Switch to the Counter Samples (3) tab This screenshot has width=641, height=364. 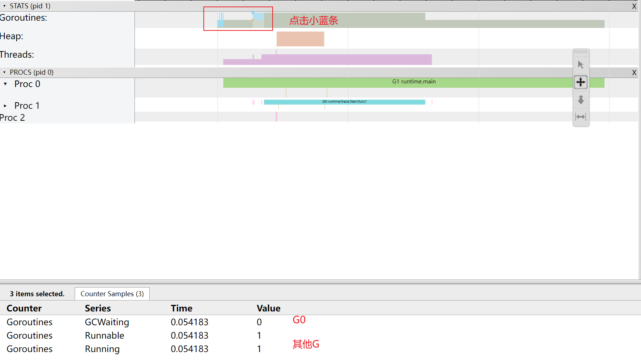pos(112,294)
